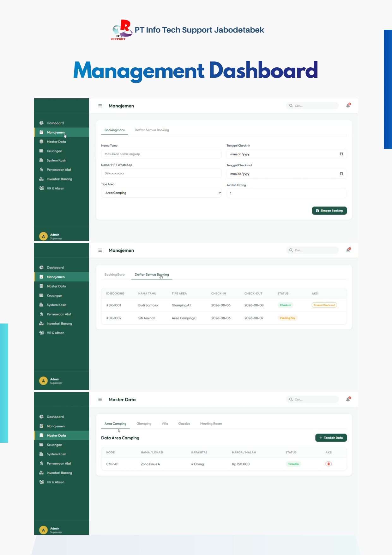Click the Zona Pinus A cell
The width and height of the screenshot is (392, 555).
pos(150,464)
